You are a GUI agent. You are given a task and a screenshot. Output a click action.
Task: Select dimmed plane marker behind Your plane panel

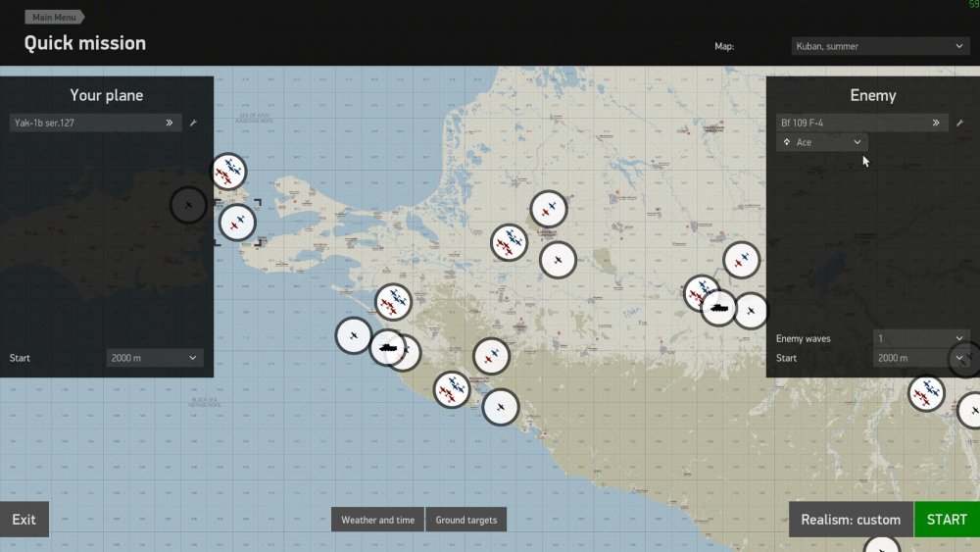(188, 205)
